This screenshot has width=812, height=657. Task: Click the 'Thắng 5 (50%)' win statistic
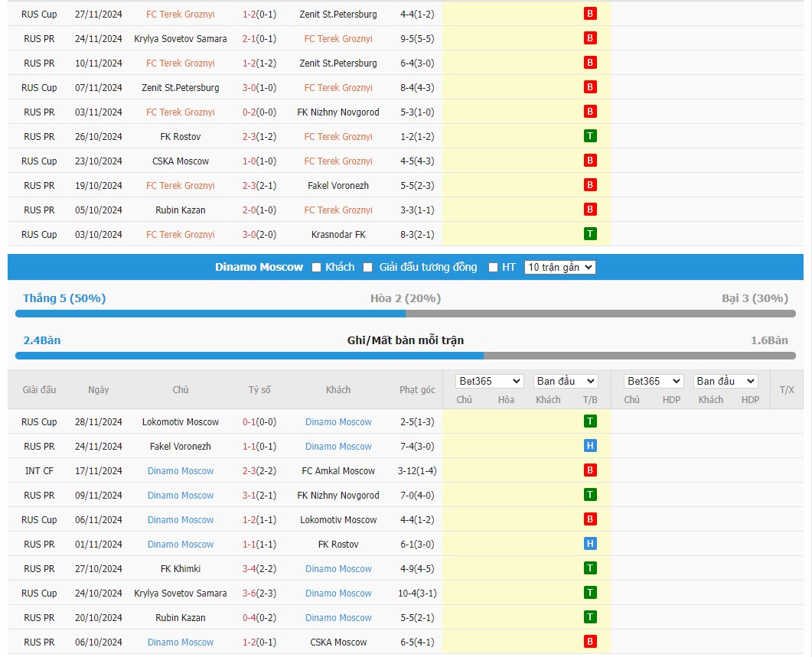click(64, 298)
